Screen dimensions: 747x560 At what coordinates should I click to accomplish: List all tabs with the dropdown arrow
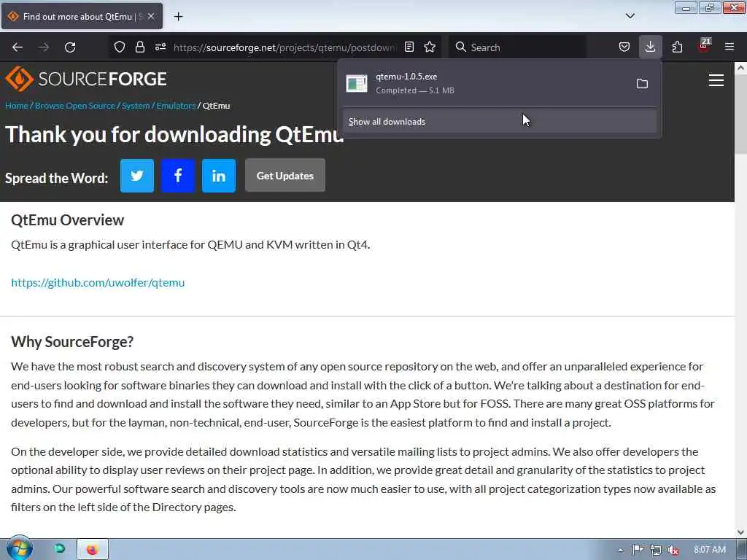pyautogui.click(x=630, y=16)
